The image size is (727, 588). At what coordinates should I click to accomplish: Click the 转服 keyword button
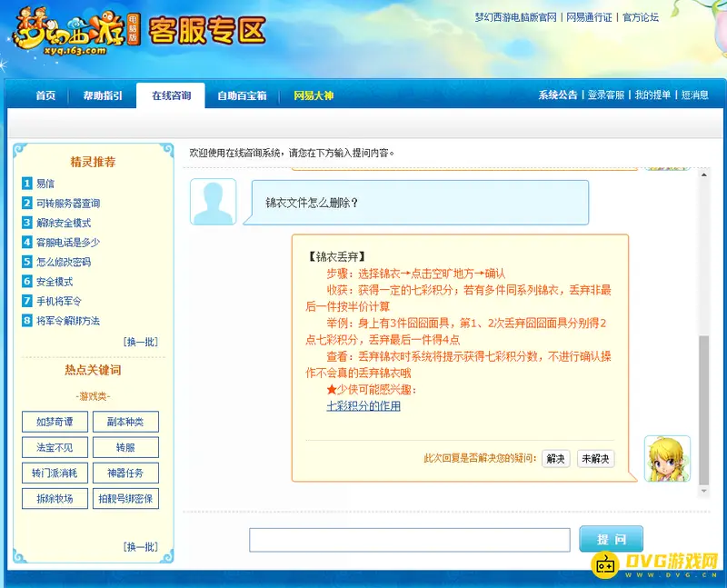click(125, 447)
